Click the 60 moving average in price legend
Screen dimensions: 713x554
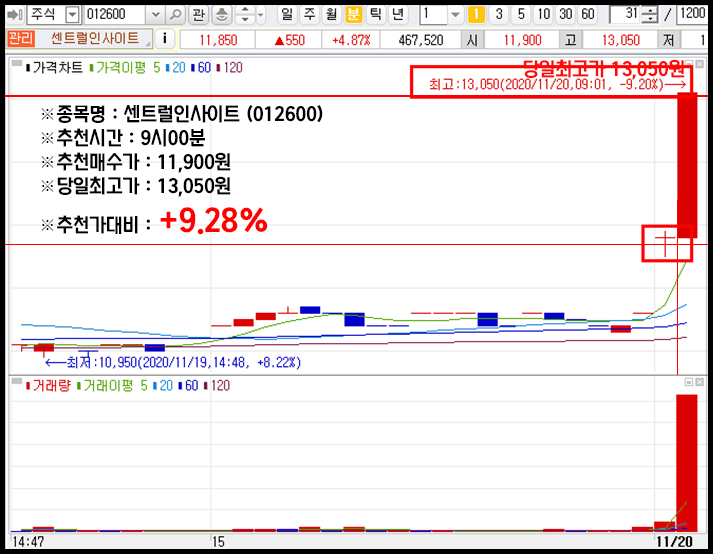pos(201,68)
